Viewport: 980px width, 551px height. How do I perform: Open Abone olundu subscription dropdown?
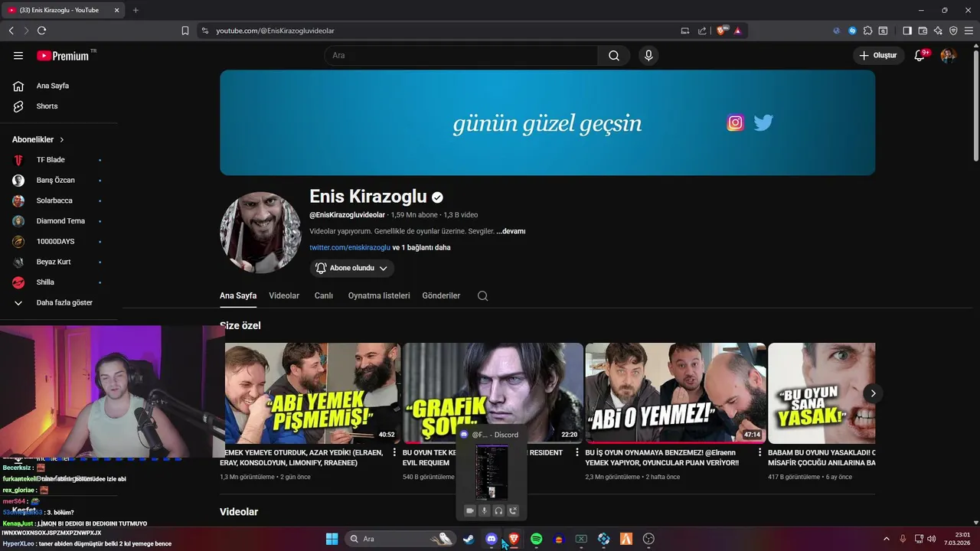[352, 268]
